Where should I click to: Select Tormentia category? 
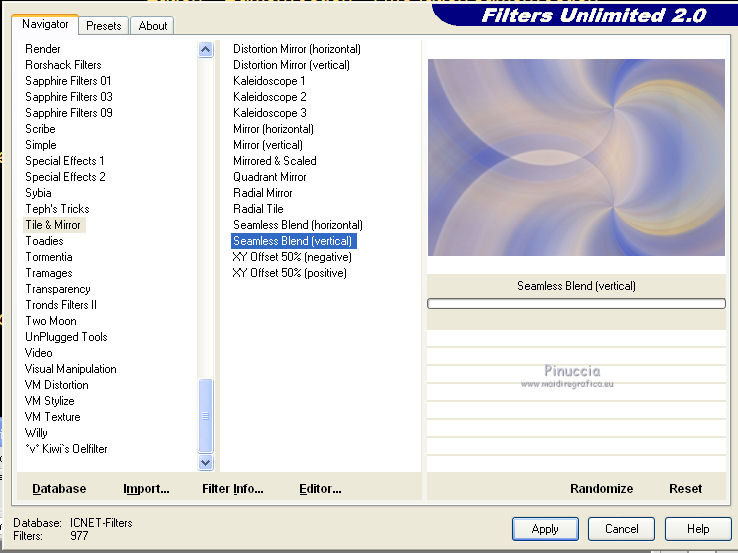(49, 257)
